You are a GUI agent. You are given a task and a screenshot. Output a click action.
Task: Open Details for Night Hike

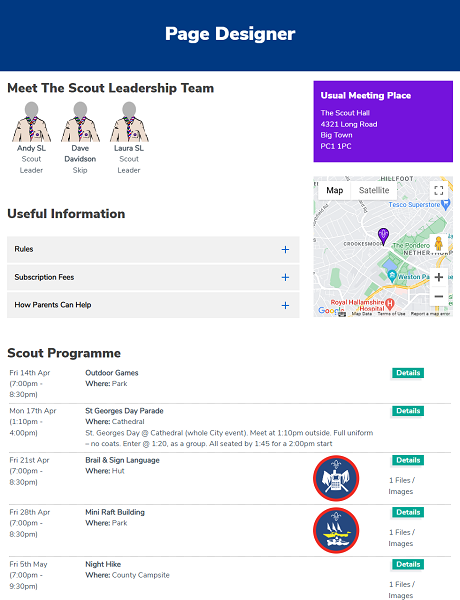pos(408,564)
